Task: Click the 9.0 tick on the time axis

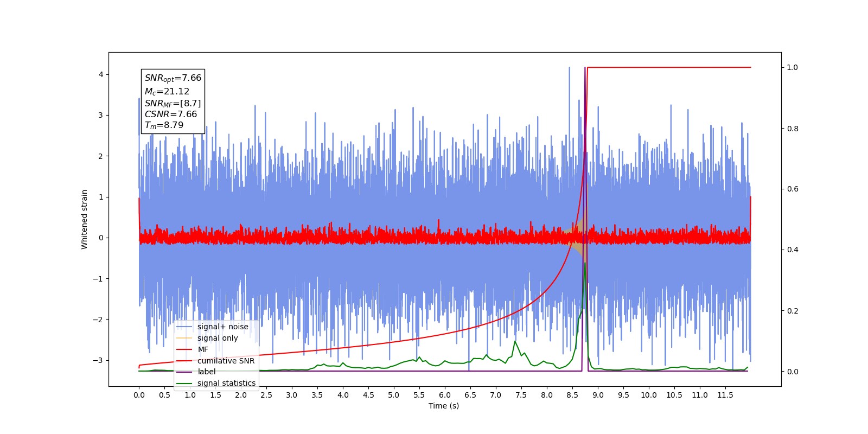Action: (x=598, y=395)
